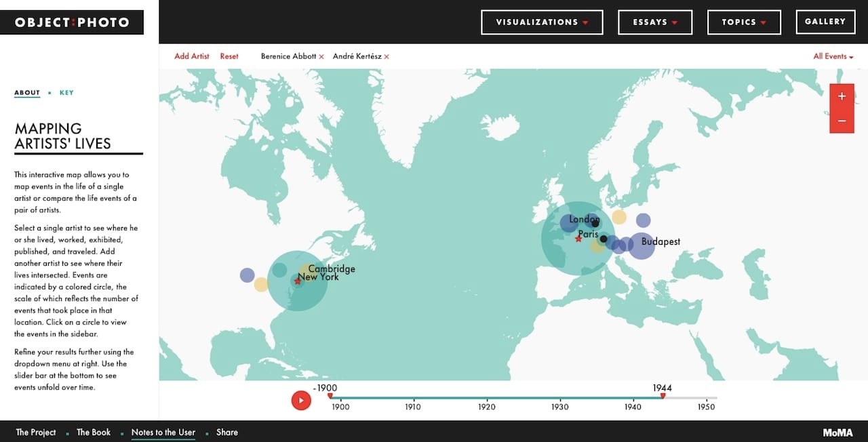
Task: Open the All Events filter dropdown
Action: 833,56
